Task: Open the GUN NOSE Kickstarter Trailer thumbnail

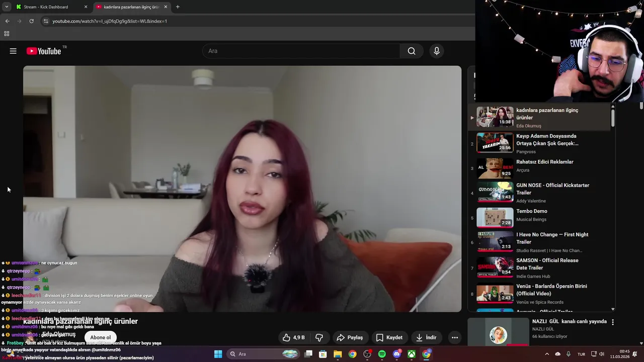Action: [495, 191]
